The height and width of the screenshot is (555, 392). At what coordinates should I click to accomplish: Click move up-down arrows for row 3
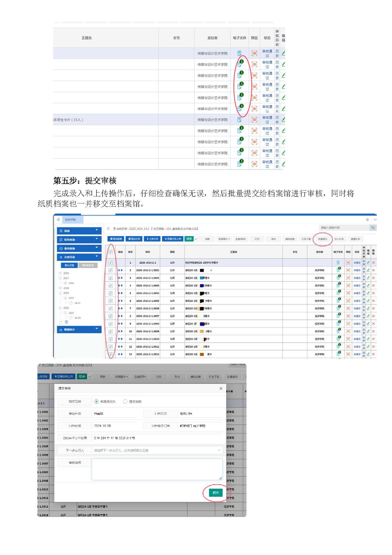120,278
